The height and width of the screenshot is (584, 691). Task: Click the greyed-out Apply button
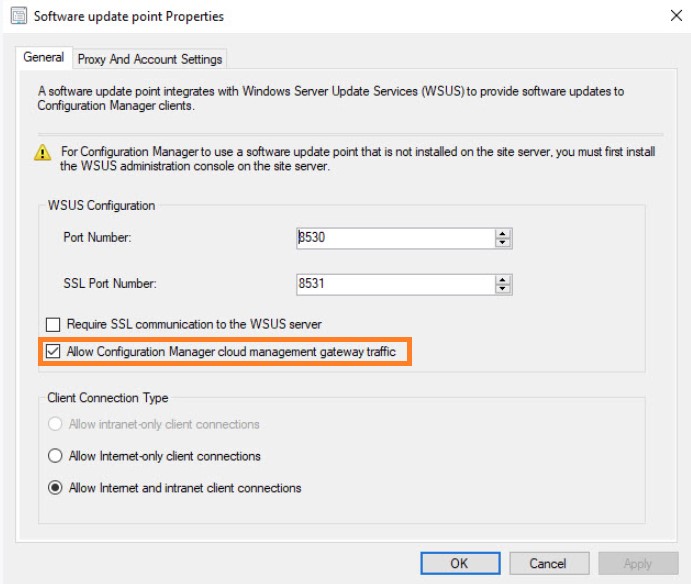tap(638, 563)
